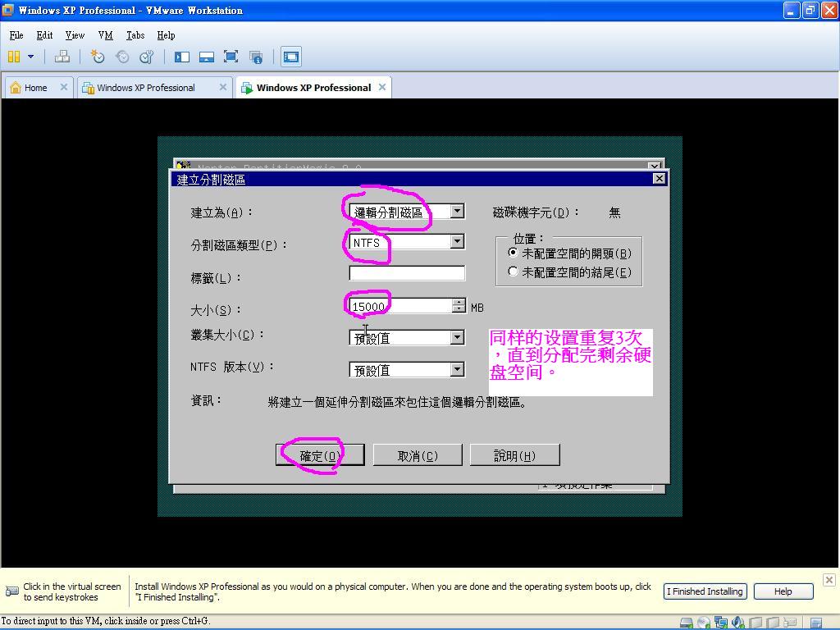Image resolution: width=840 pixels, height=630 pixels.
Task: Click the VMware Workstation title bar icon
Action: (x=8, y=10)
